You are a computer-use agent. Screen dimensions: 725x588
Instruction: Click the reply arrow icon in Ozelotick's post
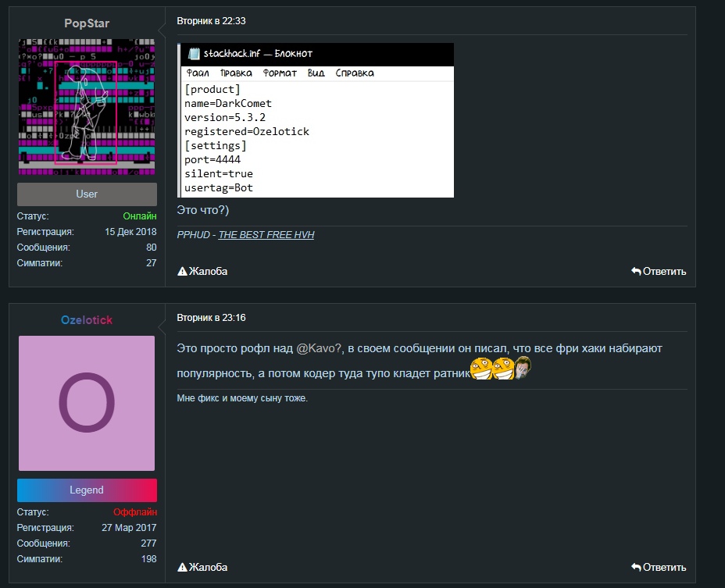point(636,568)
